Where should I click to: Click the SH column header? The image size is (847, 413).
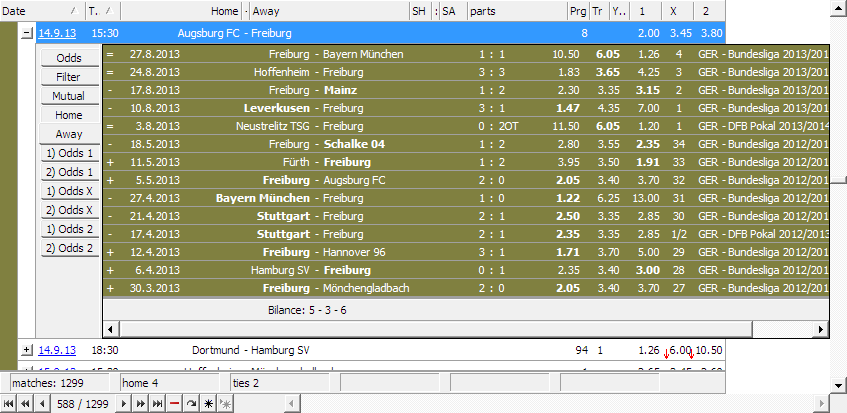pyautogui.click(x=419, y=11)
